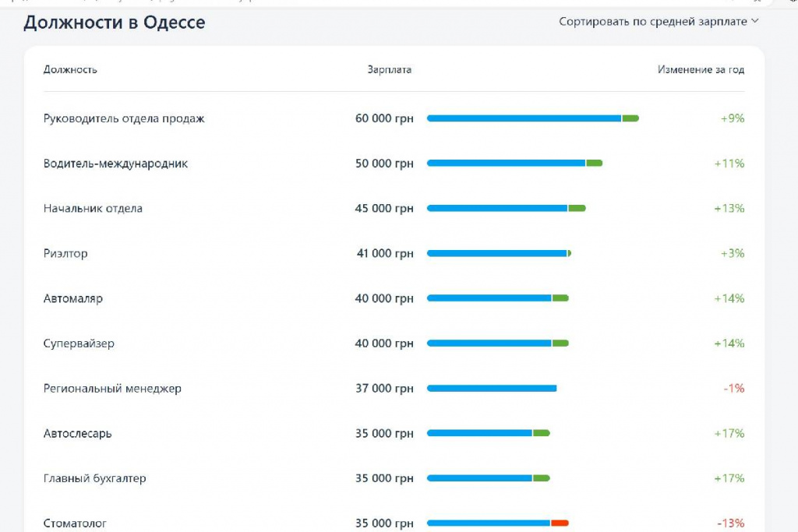
Task: Click the Изменение за год column header
Action: [701, 69]
